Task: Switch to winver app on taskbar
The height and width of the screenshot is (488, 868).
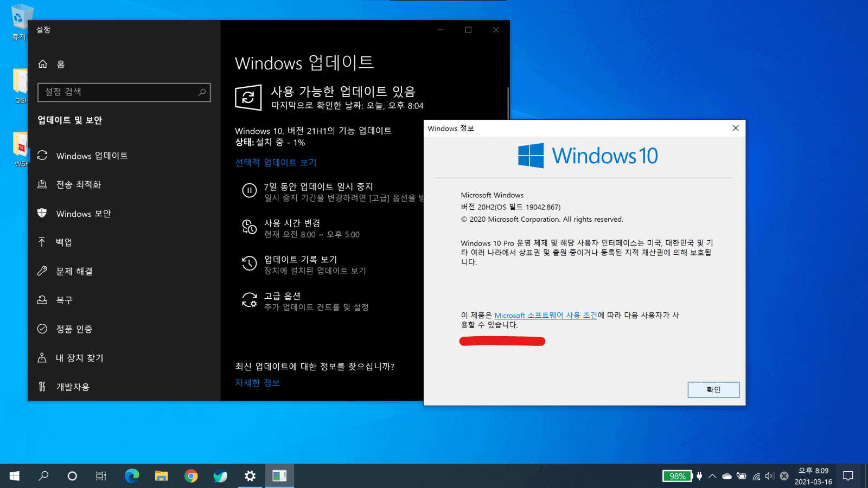Action: click(279, 476)
